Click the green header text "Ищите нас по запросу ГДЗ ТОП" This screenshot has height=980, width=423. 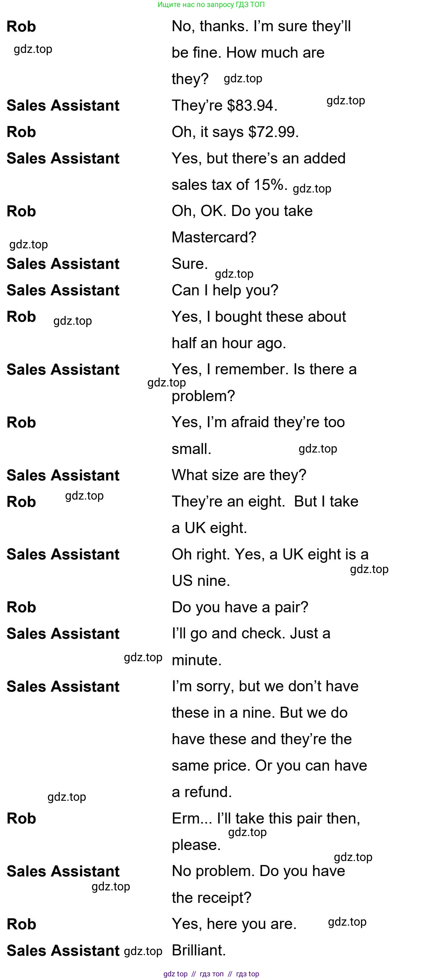(x=211, y=4)
